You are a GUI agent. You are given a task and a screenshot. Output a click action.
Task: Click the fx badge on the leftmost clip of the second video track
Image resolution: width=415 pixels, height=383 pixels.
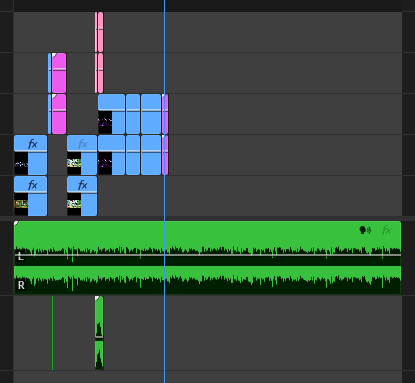(32, 144)
